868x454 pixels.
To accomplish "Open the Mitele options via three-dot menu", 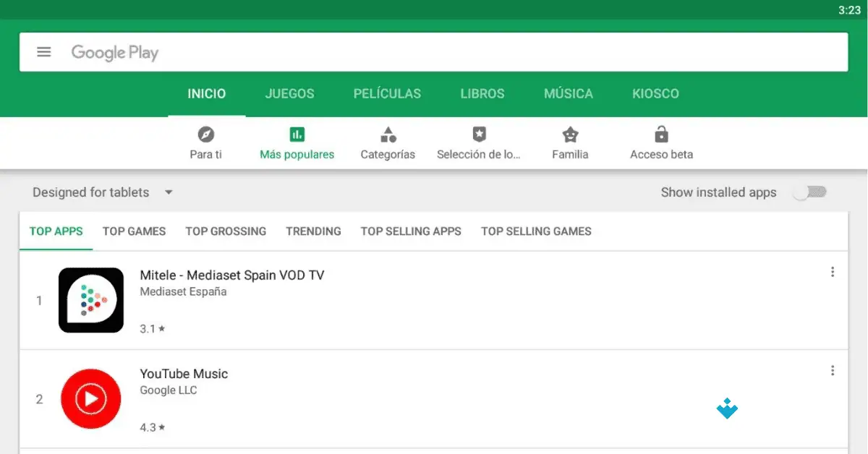I will point(831,271).
